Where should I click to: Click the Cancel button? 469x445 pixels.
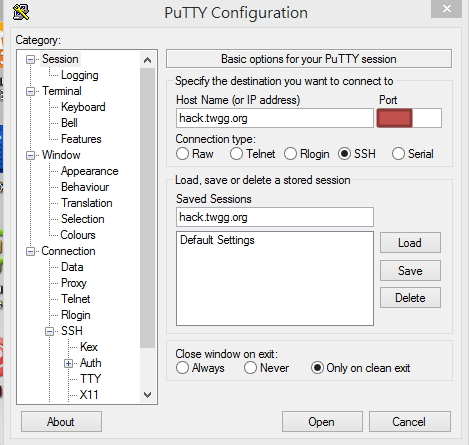click(410, 422)
